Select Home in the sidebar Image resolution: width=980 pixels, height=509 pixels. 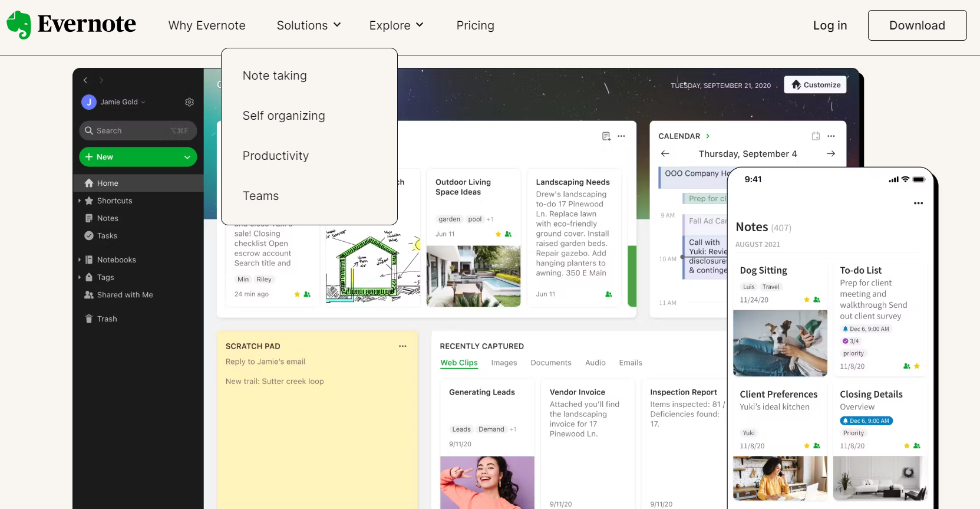point(138,183)
